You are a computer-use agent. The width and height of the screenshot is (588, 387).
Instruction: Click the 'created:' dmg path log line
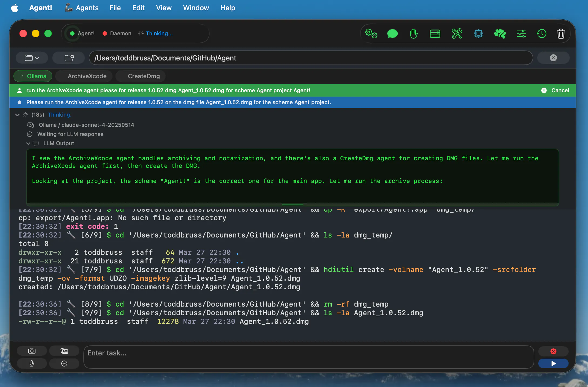click(159, 287)
